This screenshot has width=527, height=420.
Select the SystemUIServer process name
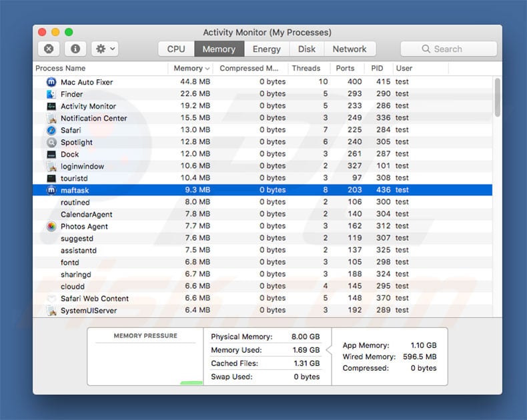89,311
